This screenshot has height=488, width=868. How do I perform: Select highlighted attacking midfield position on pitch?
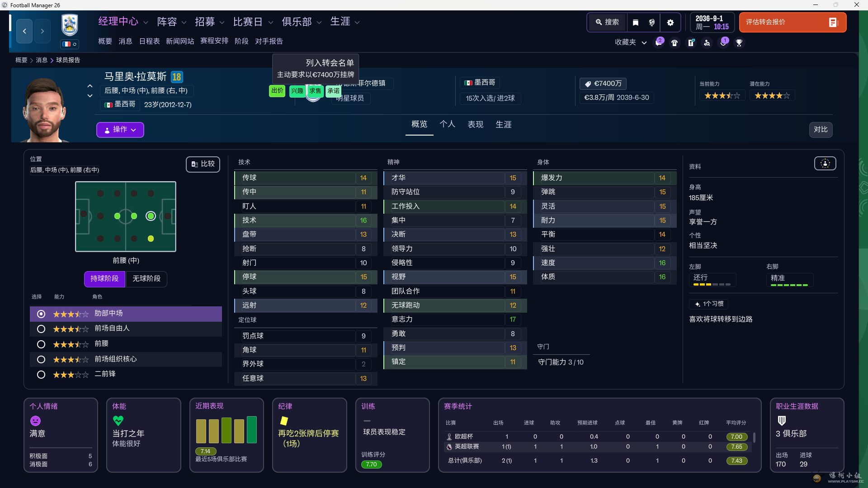point(151,216)
